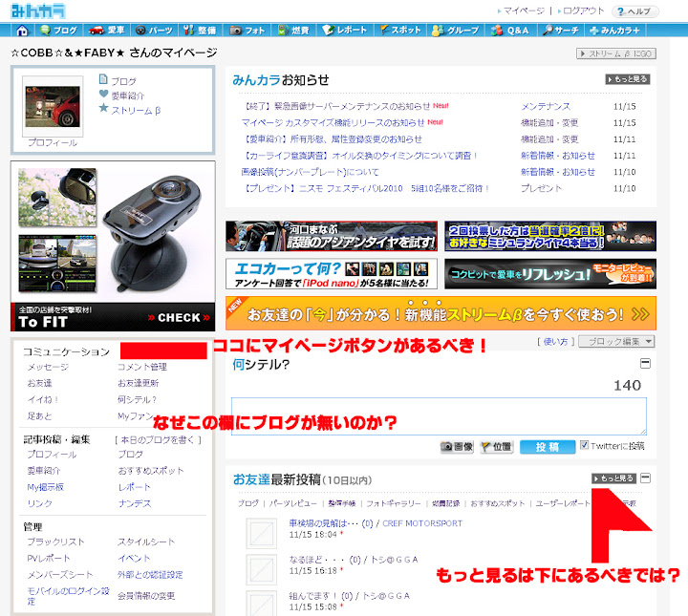Open the ブログ navigation tab
The height and width of the screenshot is (616, 688).
point(58,31)
